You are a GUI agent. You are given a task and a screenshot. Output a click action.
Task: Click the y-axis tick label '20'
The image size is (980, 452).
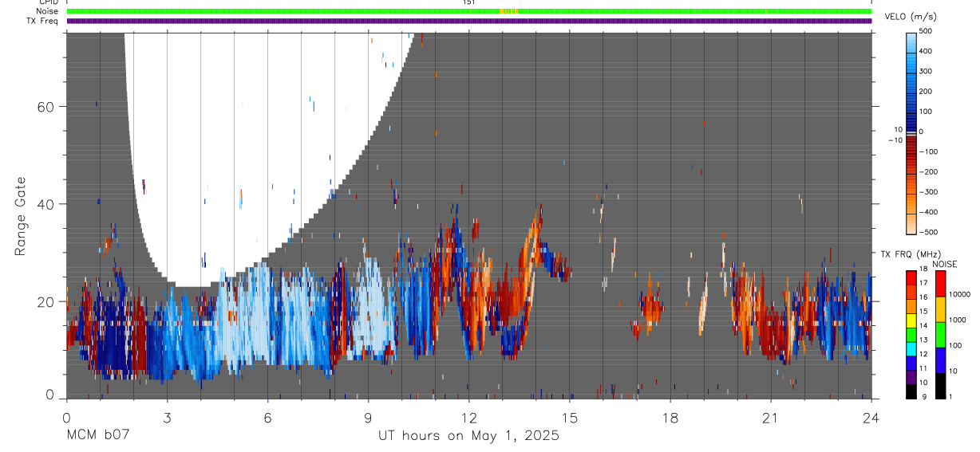(45, 301)
